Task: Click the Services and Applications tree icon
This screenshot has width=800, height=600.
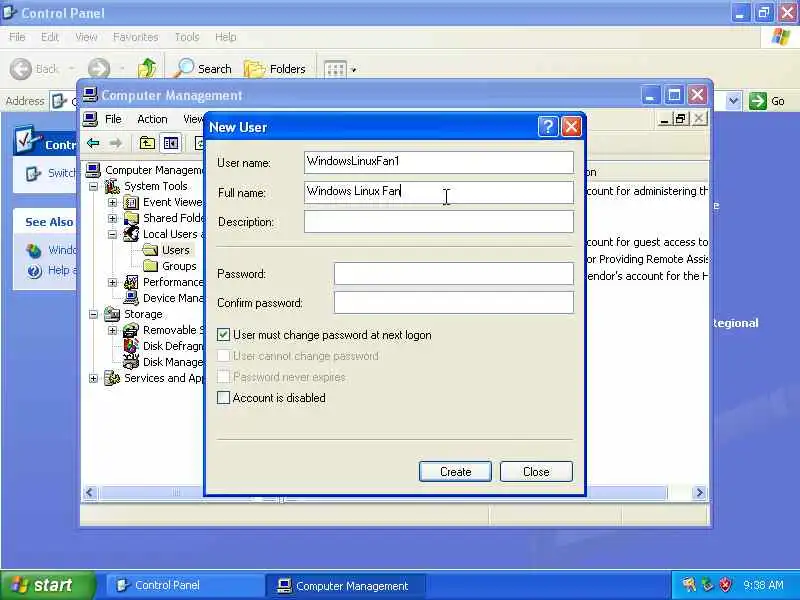Action: tap(112, 378)
